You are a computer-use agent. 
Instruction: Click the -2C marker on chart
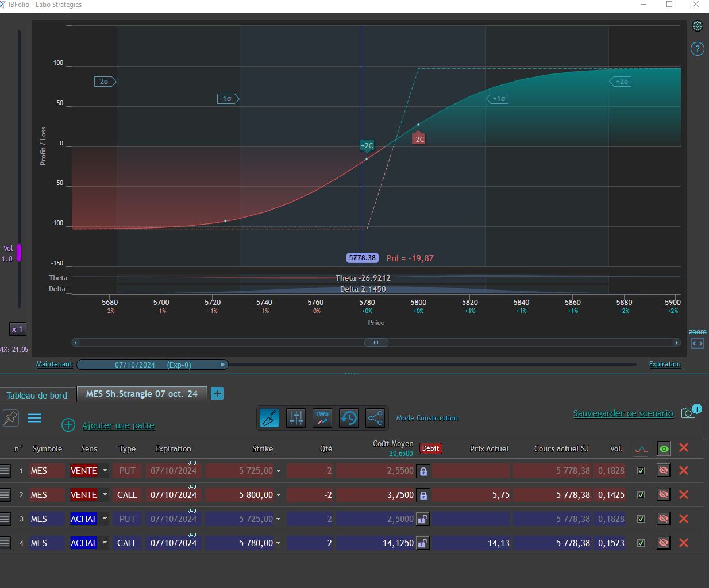418,138
